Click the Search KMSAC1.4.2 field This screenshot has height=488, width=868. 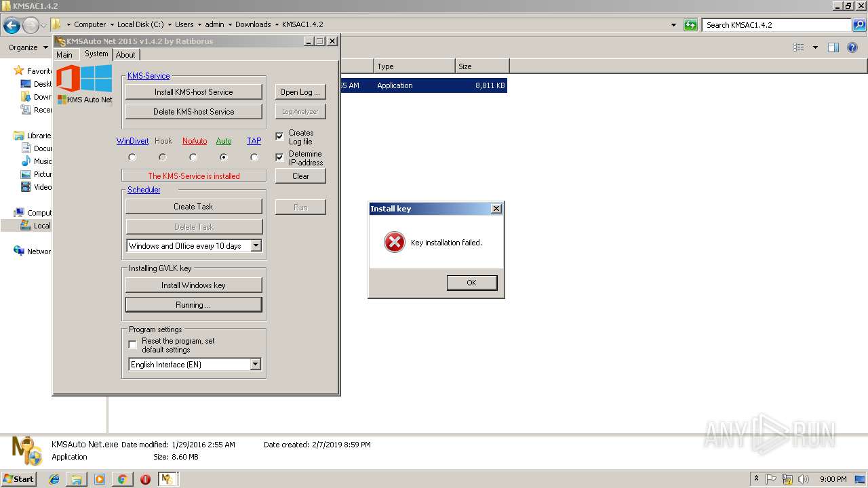tap(777, 25)
